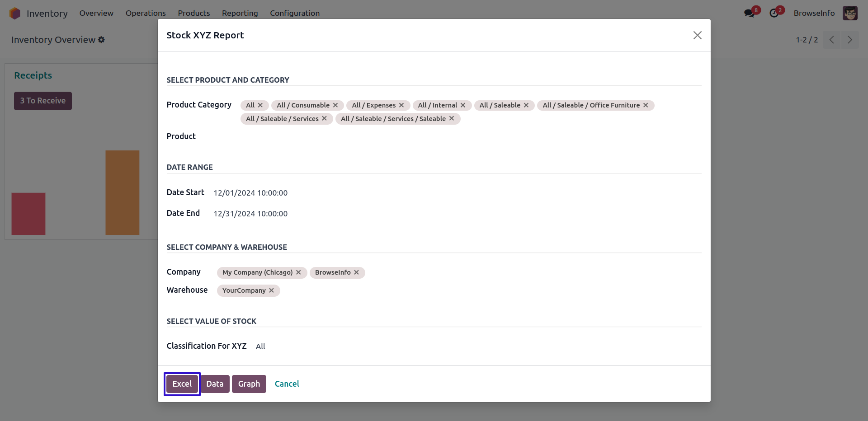
Task: Click the Excel export button
Action: pyautogui.click(x=182, y=384)
